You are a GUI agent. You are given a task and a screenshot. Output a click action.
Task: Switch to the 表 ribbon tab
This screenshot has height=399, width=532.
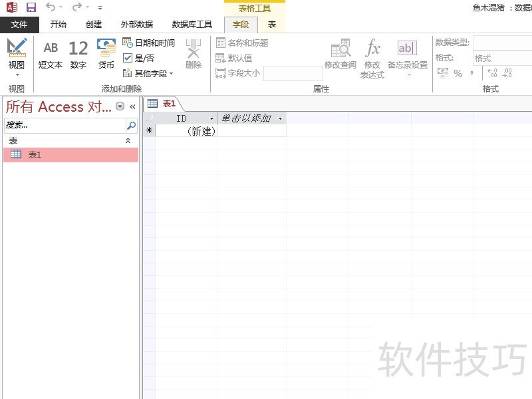tap(272, 25)
